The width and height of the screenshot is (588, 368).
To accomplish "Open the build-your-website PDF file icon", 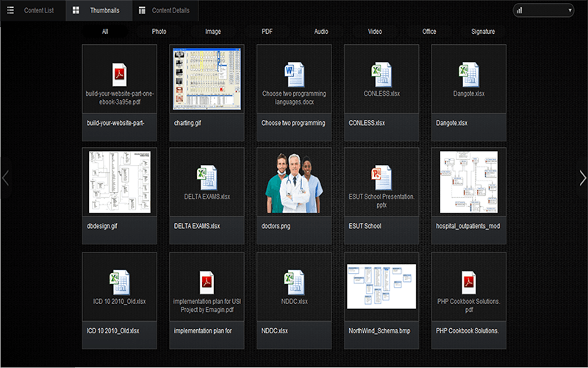I will (x=119, y=74).
